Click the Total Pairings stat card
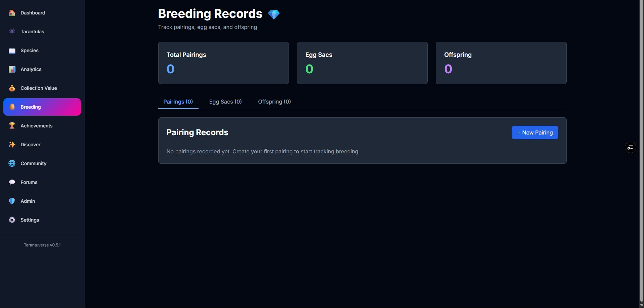 (223, 63)
